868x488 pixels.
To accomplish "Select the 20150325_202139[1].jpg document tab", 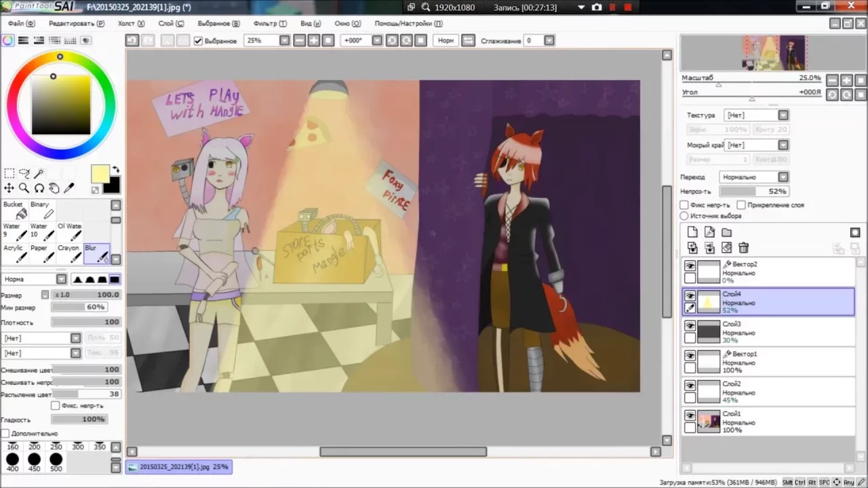I will tap(178, 467).
